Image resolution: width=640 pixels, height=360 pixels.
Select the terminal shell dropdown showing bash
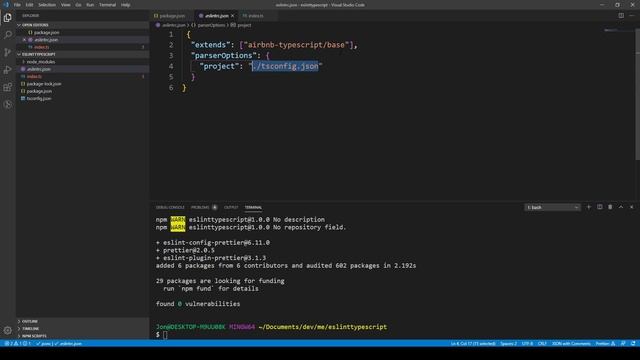click(x=552, y=207)
